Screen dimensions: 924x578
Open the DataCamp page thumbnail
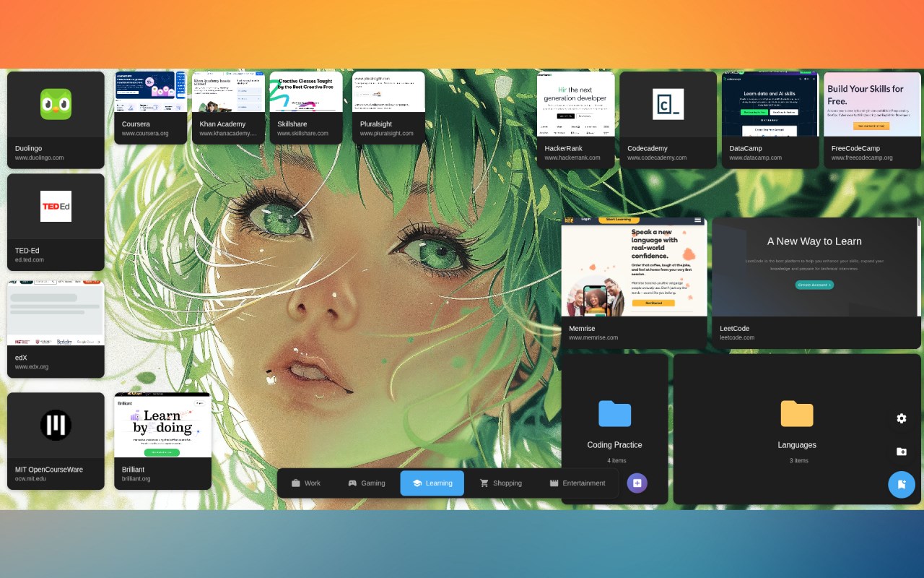(770, 104)
